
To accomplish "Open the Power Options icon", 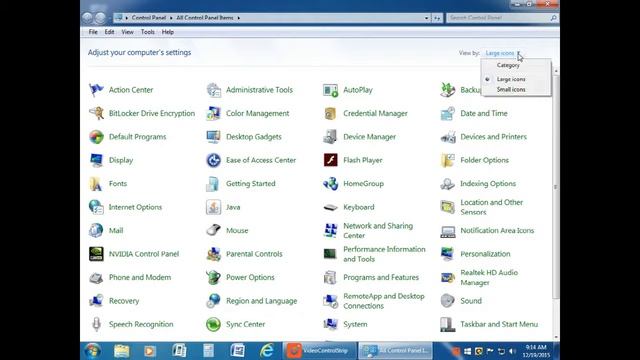I will click(x=213, y=277).
